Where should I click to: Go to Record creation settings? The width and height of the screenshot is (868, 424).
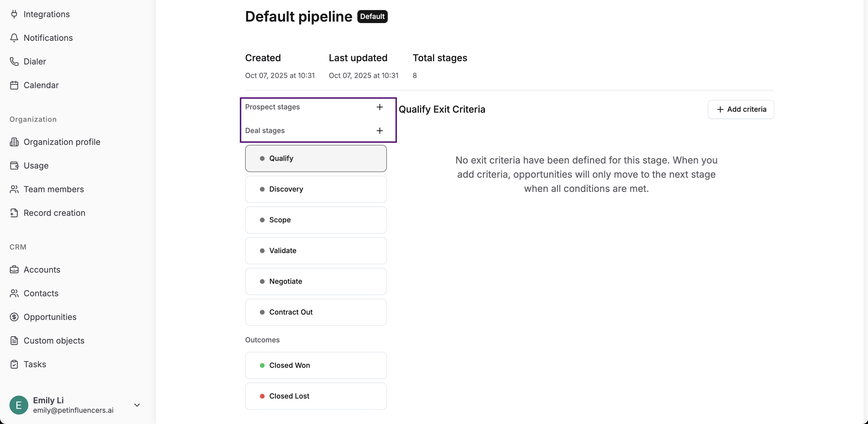(54, 213)
